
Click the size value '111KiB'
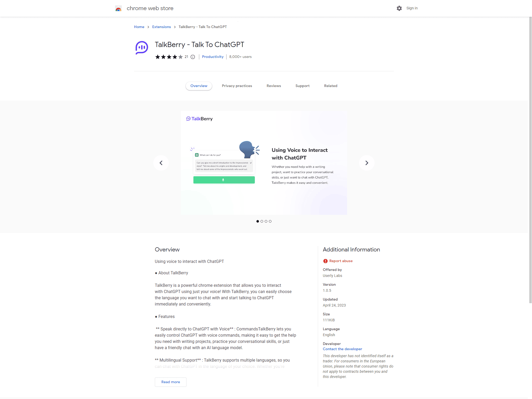click(329, 320)
